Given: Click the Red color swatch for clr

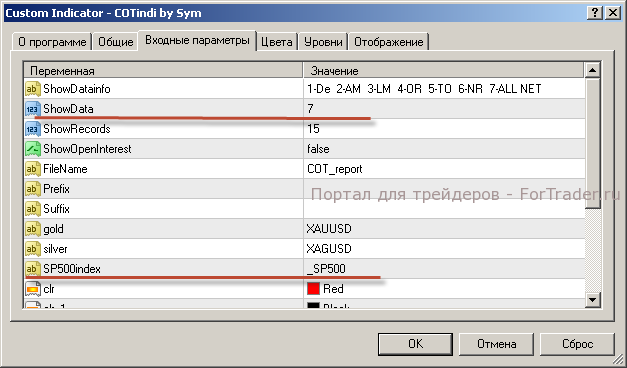Looking at the screenshot, I should tap(314, 289).
